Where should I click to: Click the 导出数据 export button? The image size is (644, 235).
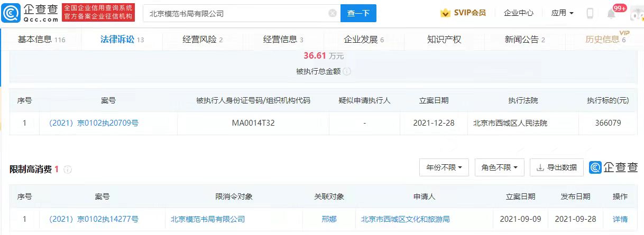pos(557,167)
